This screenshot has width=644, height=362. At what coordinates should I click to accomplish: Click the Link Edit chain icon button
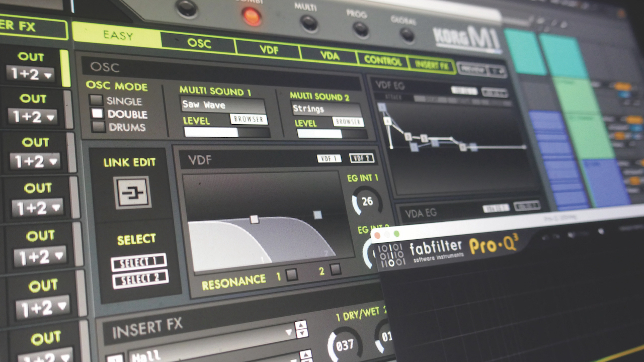pyautogui.click(x=132, y=192)
